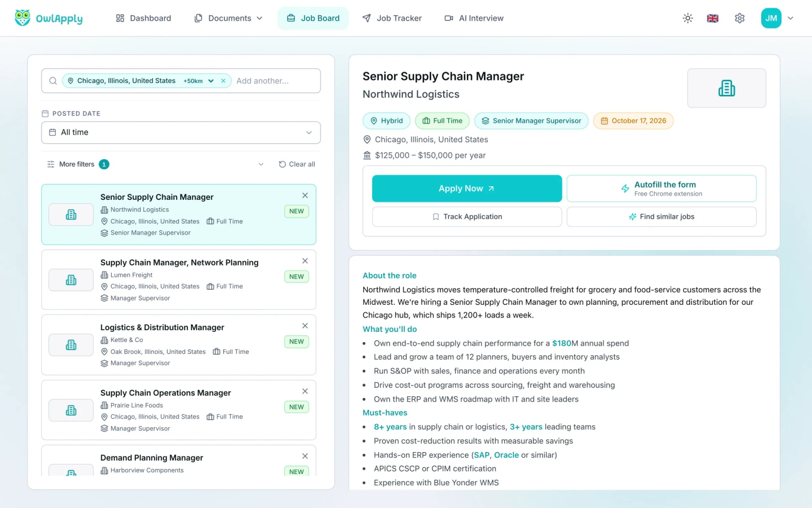Open the Job Tracker tab
The height and width of the screenshot is (508, 812).
[392, 18]
